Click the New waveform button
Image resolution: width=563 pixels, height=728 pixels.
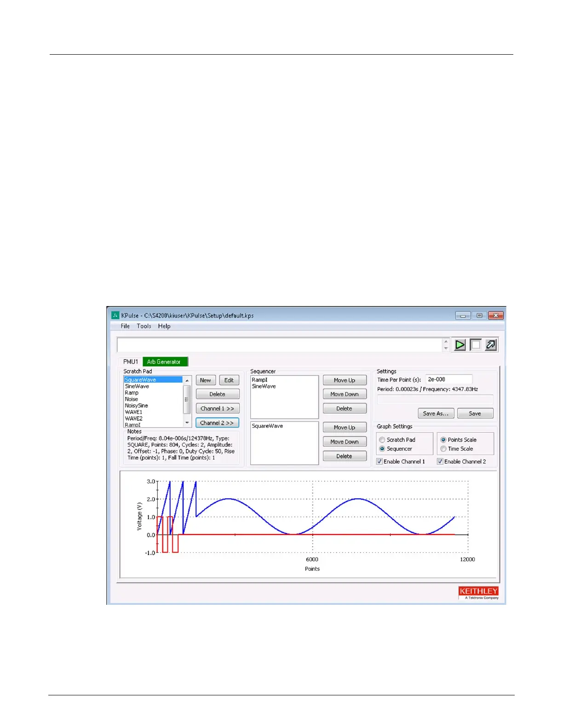coord(206,380)
